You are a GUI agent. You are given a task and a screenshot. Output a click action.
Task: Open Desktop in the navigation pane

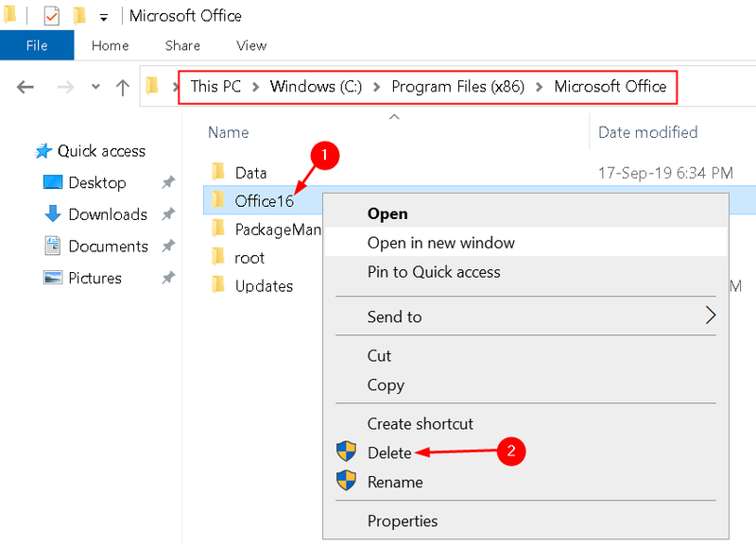coord(97,182)
